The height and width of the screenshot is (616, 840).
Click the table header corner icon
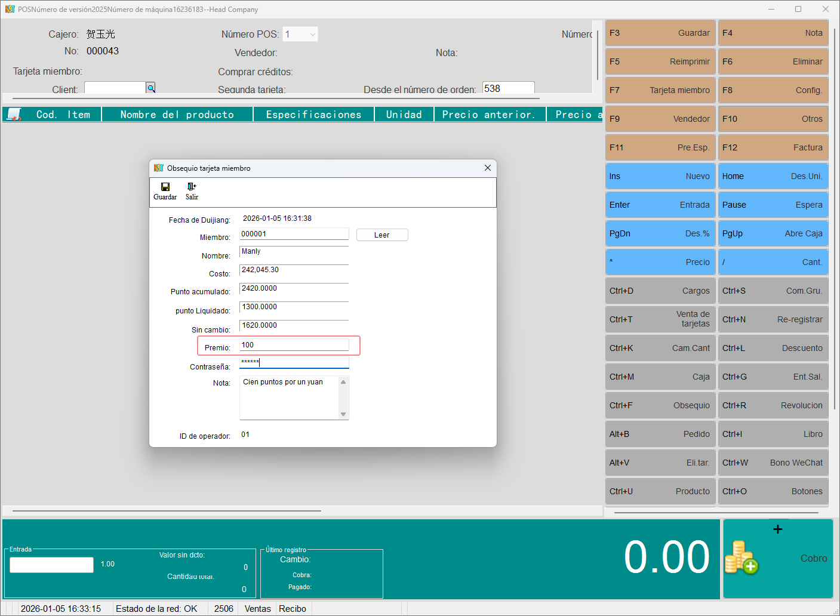14,114
